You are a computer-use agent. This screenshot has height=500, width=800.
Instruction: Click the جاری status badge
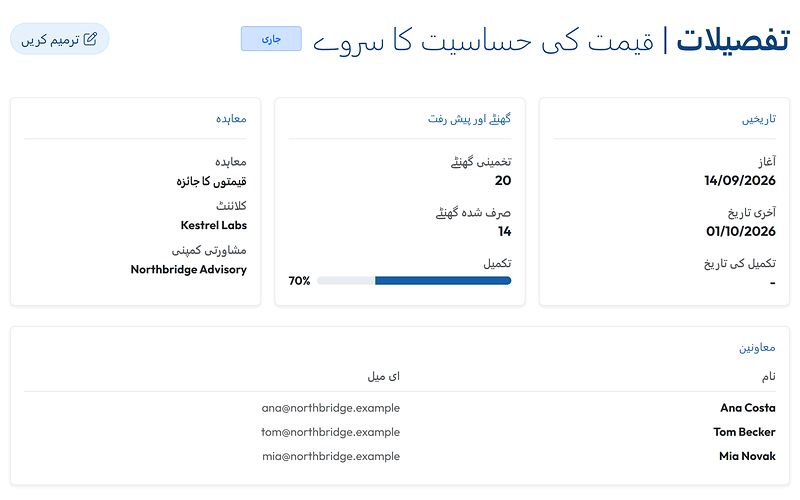(x=271, y=39)
